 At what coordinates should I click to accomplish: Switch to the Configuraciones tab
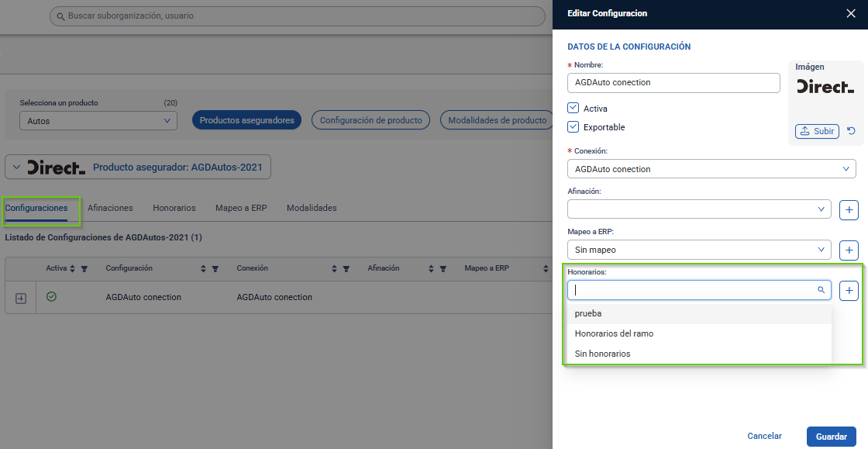36,208
